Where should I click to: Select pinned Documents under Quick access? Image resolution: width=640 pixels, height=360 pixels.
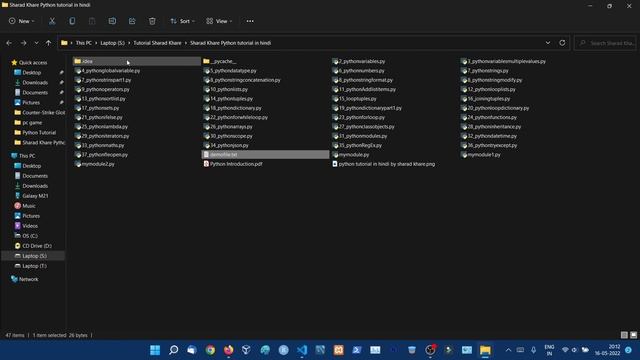tap(35, 93)
